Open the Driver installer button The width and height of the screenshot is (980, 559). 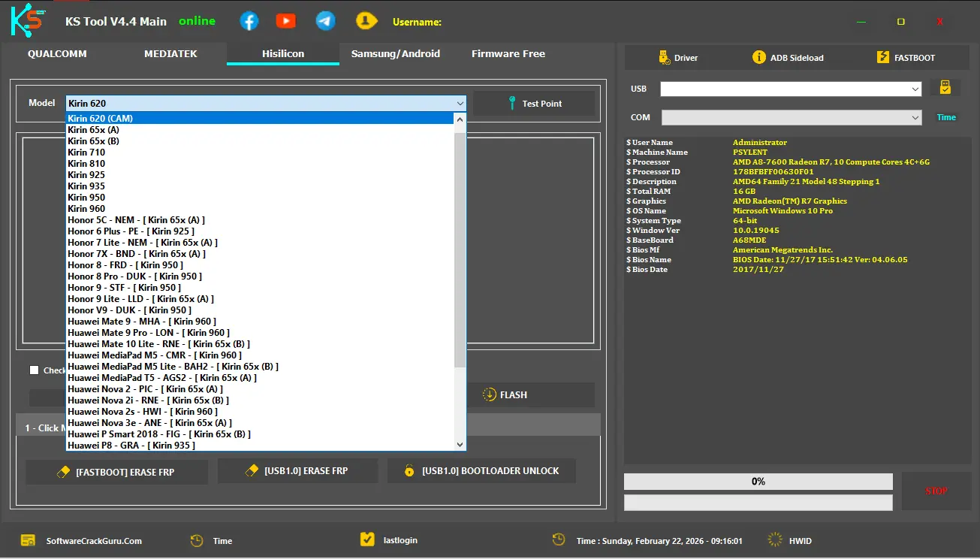coord(677,58)
